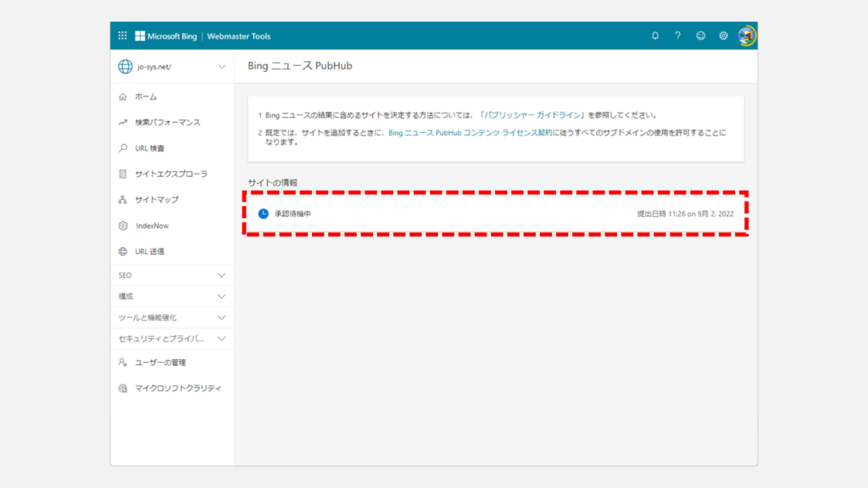Screen dimensions: 868x488
Task: Click the Microsoft Bing logo
Action: coord(165,36)
